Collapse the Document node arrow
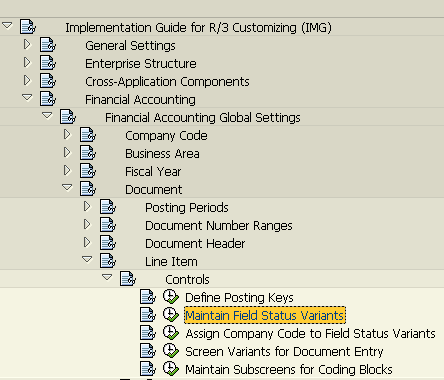 click(x=67, y=187)
